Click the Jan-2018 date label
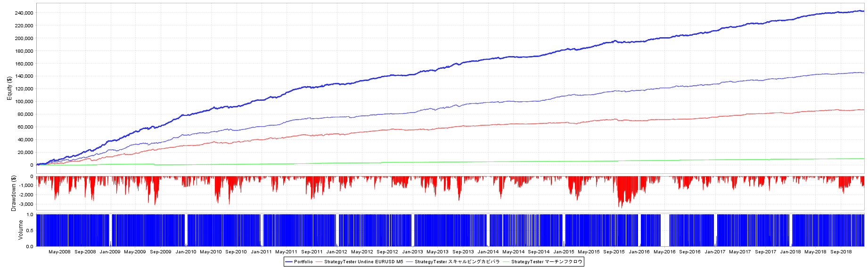 (x=790, y=251)
